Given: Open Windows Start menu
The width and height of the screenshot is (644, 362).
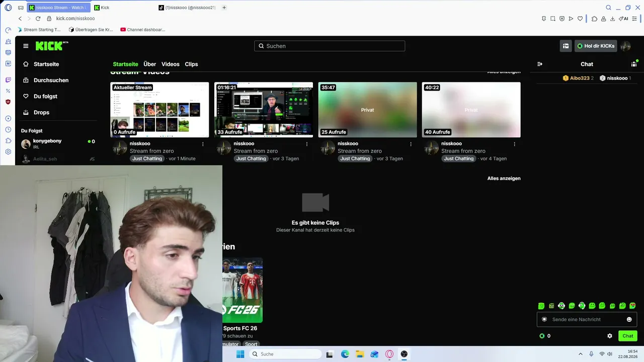Looking at the screenshot, I should 240,354.
